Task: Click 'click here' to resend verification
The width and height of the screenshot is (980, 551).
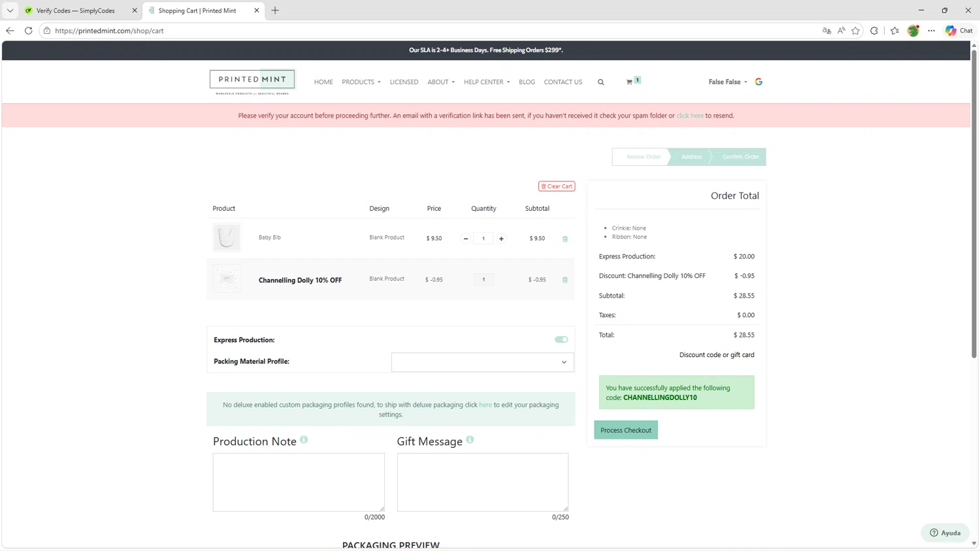Action: (690, 116)
